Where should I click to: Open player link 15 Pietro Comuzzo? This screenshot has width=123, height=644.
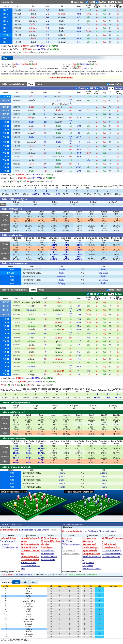(50, 538)
